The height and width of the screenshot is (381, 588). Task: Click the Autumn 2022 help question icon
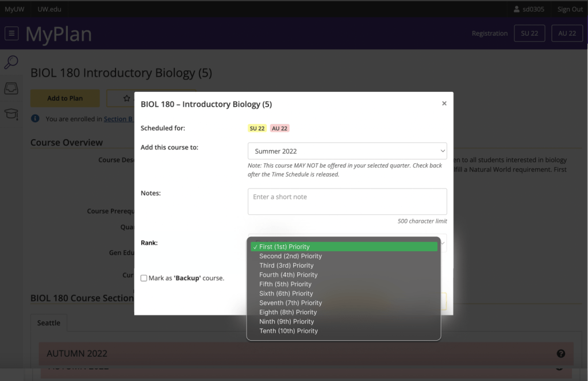click(x=561, y=353)
